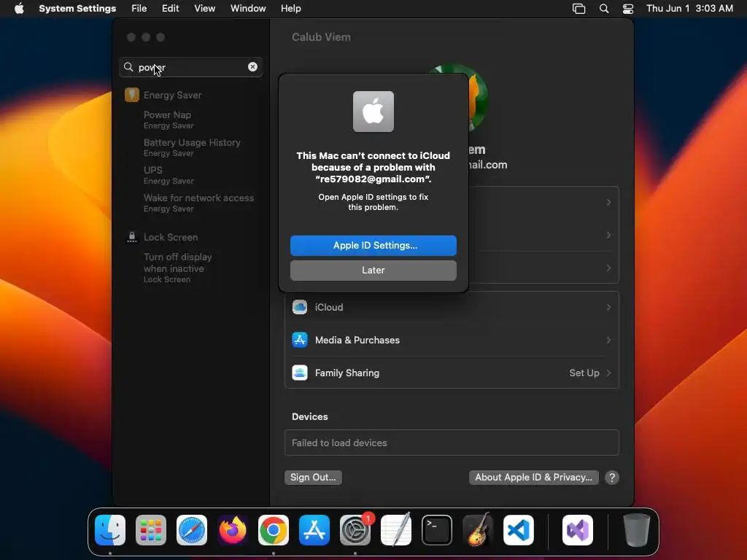Open the System Settings menu

77,9
